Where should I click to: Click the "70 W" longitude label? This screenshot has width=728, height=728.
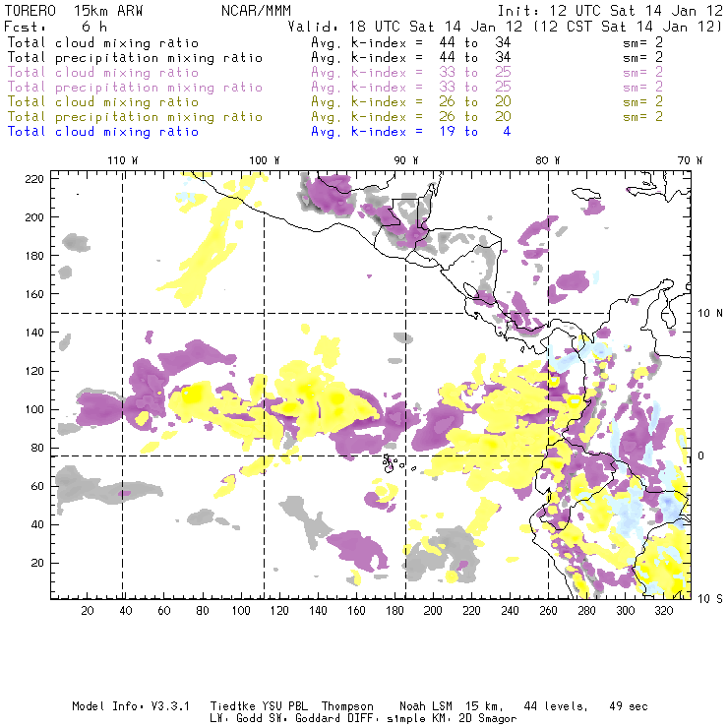(x=690, y=160)
